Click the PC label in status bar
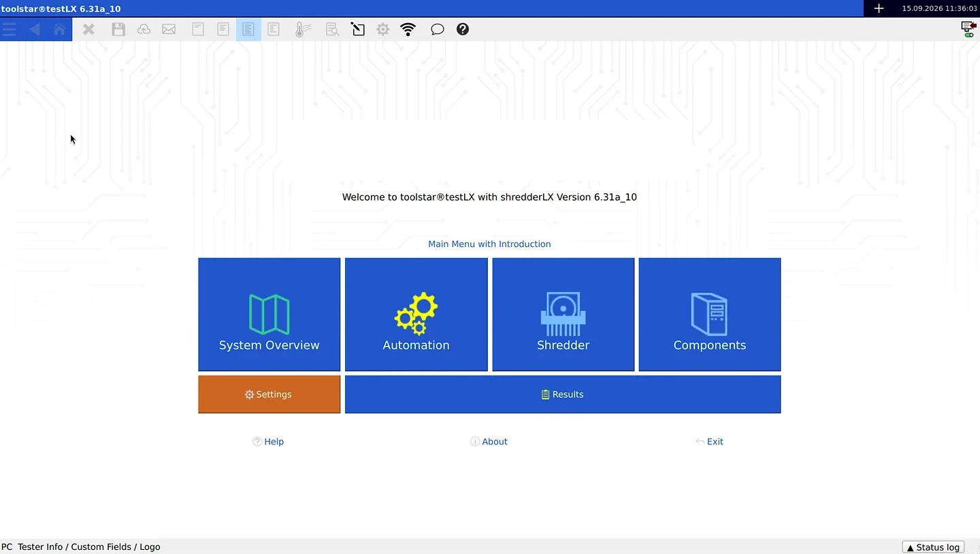 (7, 547)
